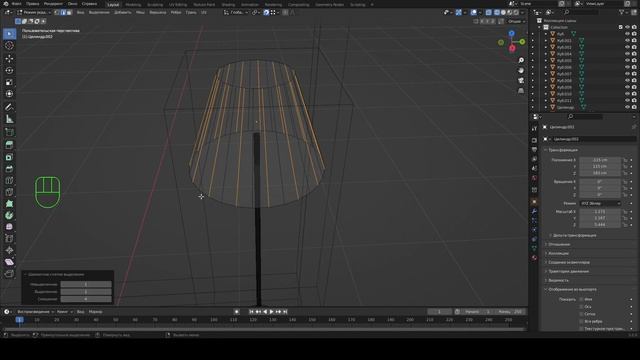Enable edge select mode
640x360 pixels.
(63, 13)
